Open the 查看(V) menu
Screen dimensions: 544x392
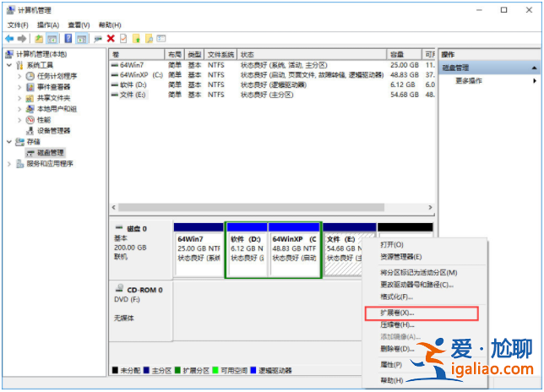click(x=79, y=25)
